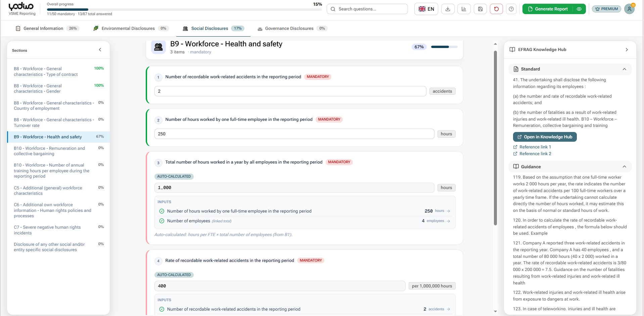Open the EN language selector
The image size is (644, 316).
click(x=426, y=9)
